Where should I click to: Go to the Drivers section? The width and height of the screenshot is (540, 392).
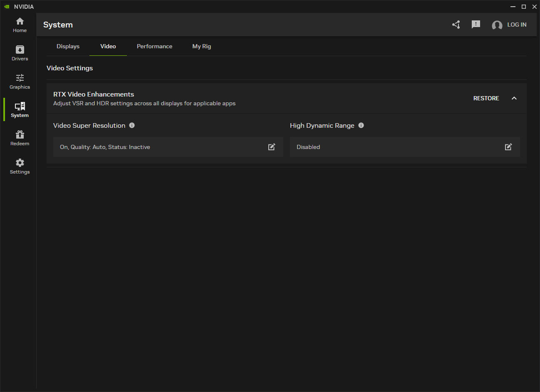tap(20, 53)
